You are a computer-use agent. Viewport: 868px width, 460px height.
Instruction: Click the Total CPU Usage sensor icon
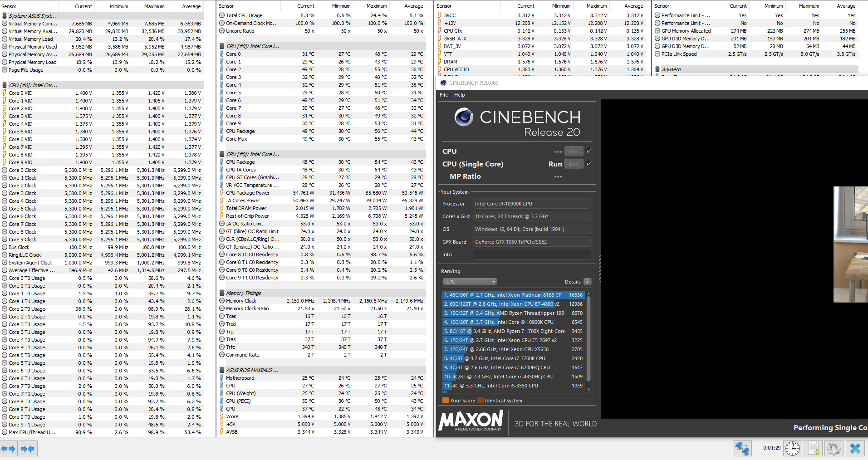(x=222, y=15)
